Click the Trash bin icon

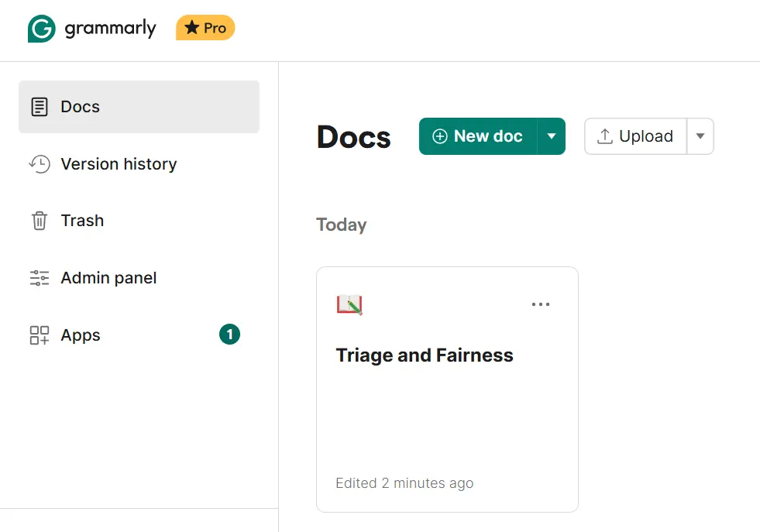click(x=40, y=221)
